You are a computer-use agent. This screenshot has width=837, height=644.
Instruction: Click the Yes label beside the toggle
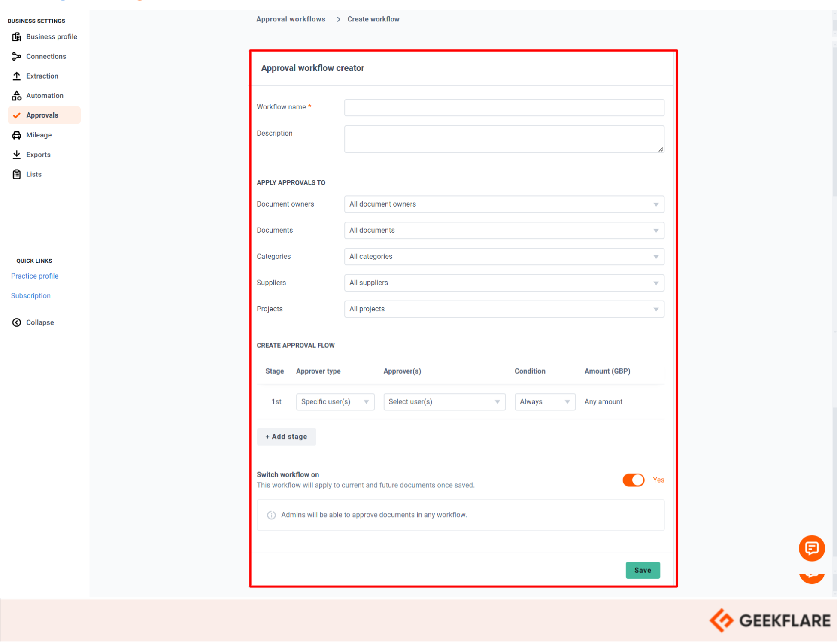pyautogui.click(x=658, y=480)
